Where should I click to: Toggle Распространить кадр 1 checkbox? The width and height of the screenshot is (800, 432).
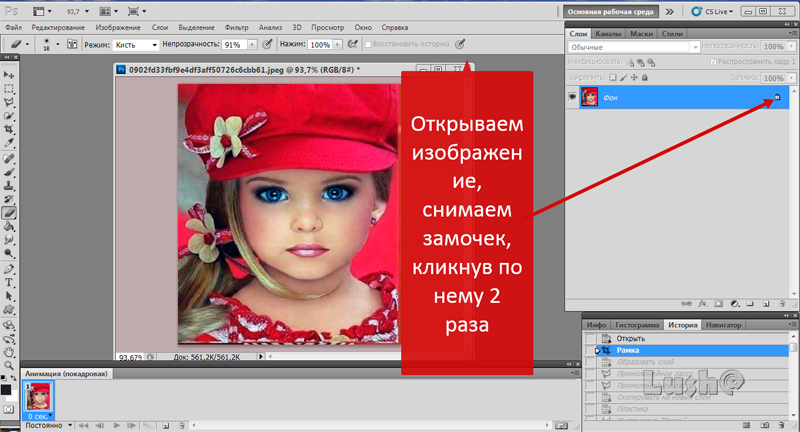pyautogui.click(x=713, y=62)
